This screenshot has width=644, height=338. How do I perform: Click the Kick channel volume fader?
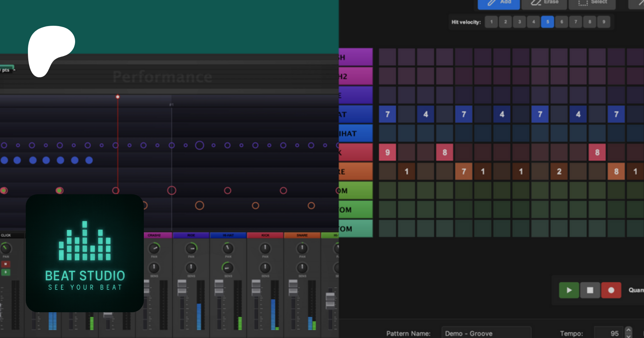click(x=256, y=287)
